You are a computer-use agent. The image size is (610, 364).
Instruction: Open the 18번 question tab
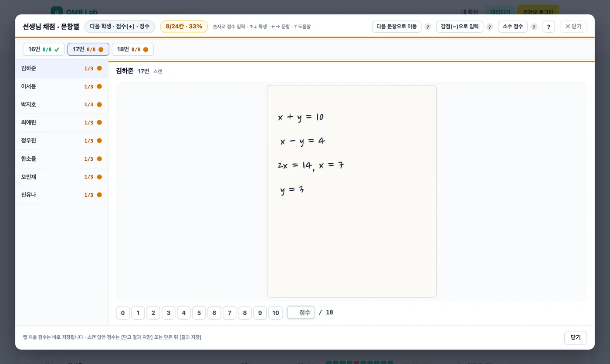(132, 49)
